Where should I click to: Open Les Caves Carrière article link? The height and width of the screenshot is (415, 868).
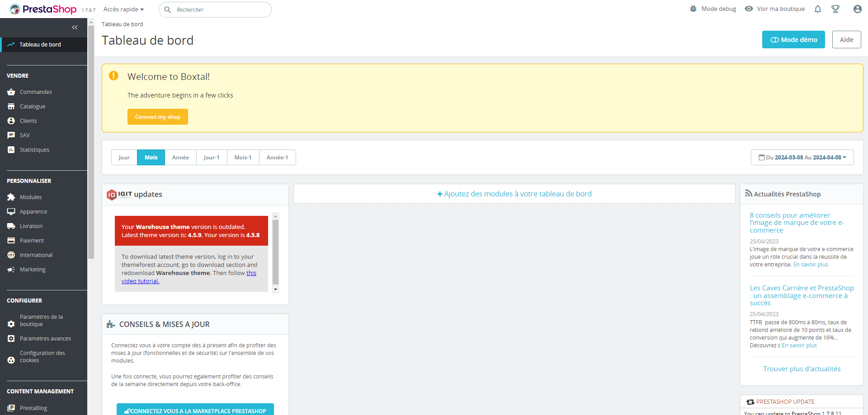(x=802, y=296)
